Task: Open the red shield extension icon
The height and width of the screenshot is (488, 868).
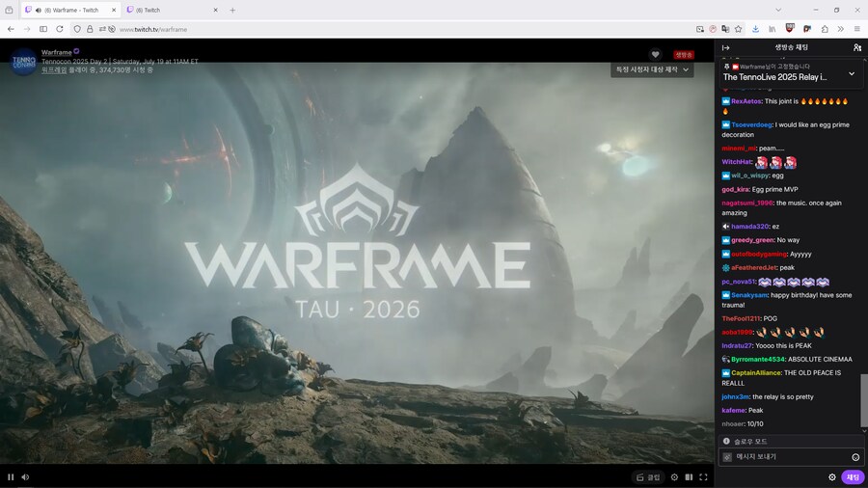Action: pyautogui.click(x=790, y=28)
